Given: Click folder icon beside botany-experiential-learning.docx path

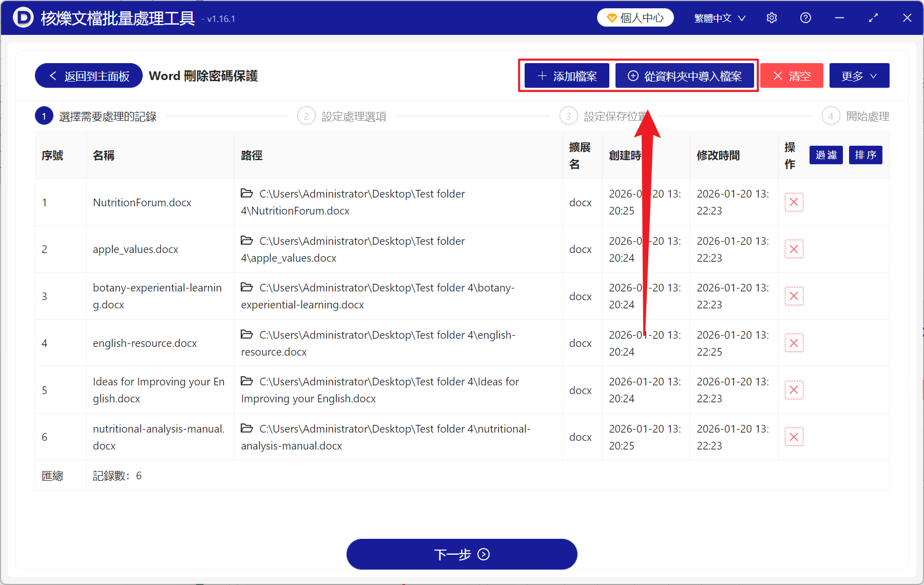Looking at the screenshot, I should click(x=246, y=287).
